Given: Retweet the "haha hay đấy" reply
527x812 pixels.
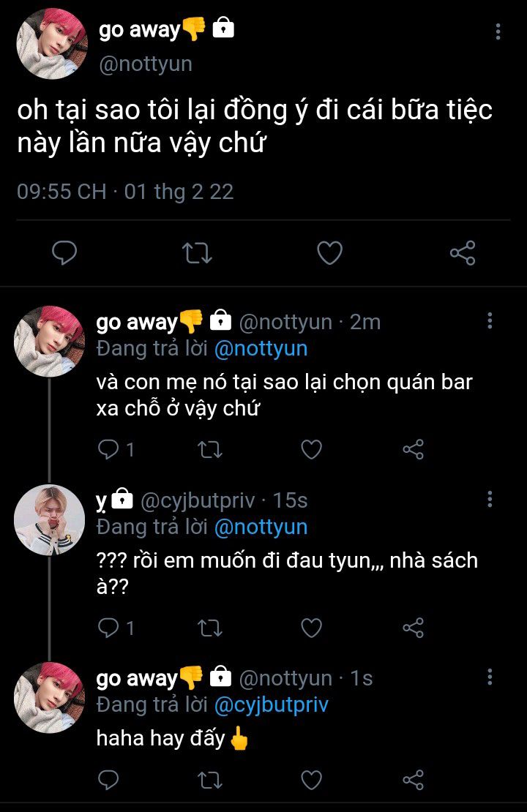Looking at the screenshot, I should [x=210, y=780].
